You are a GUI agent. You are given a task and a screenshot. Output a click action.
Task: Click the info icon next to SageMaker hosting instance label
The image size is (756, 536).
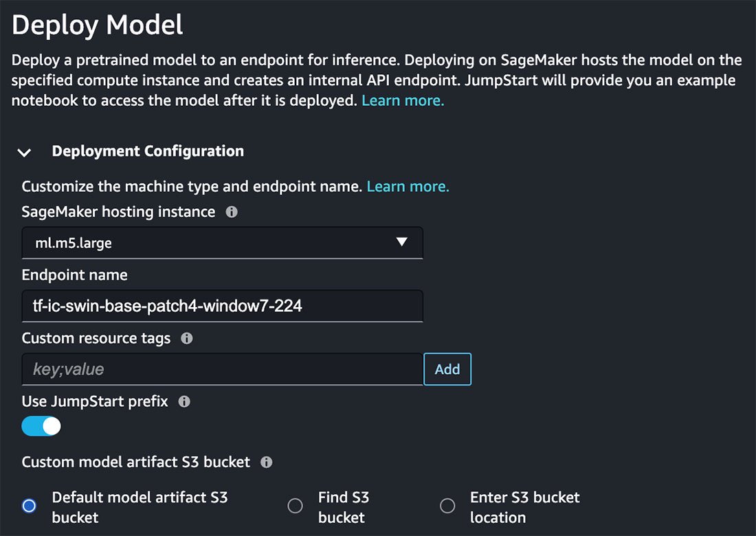pos(231,212)
